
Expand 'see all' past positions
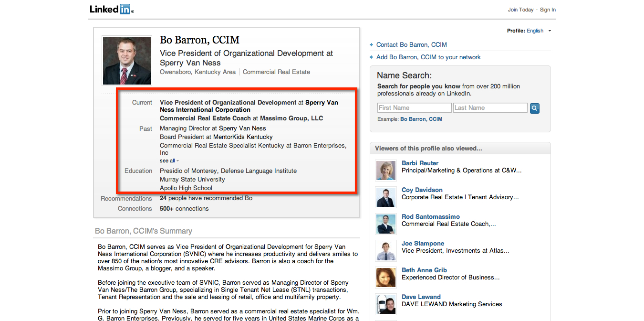[x=169, y=161]
